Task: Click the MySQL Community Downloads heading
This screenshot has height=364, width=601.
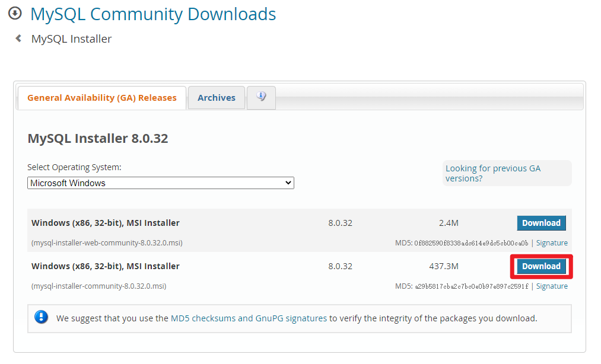Action: point(153,14)
